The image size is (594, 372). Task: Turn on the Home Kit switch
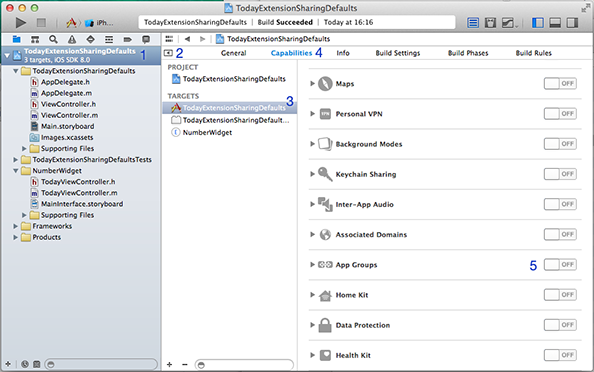pyautogui.click(x=560, y=294)
